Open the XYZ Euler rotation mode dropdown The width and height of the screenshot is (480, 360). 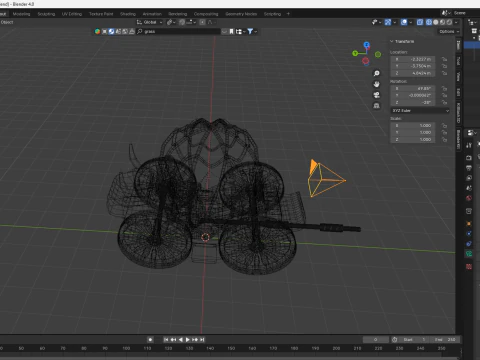[420, 110]
